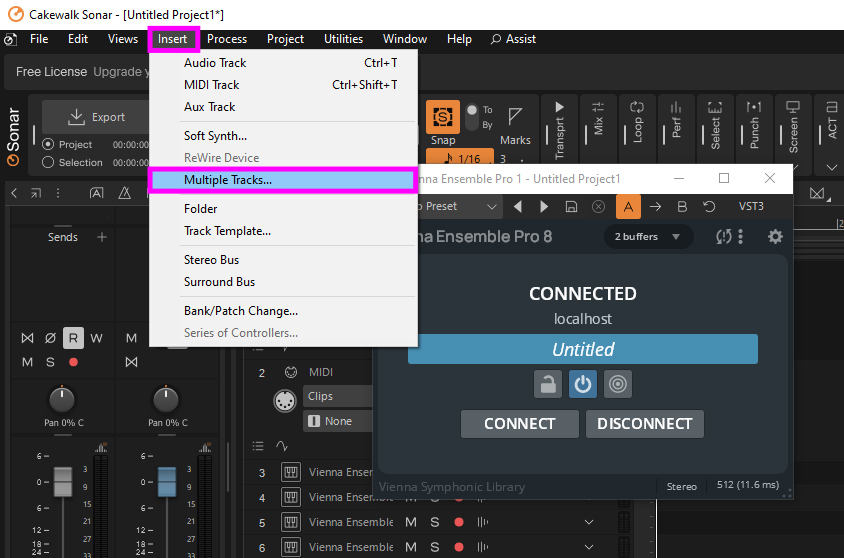Choose Audio Track from Insert menu
This screenshot has width=844, height=558.
283,63
